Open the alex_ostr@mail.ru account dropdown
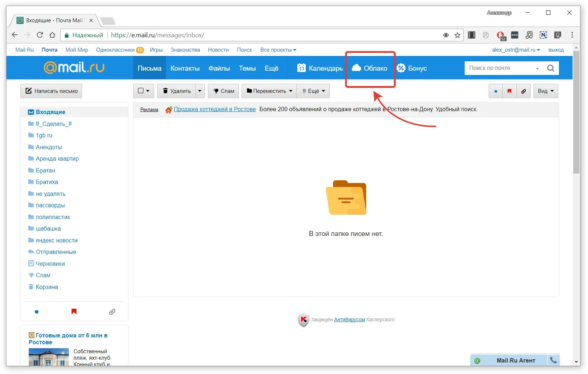The width and height of the screenshot is (588, 374). click(516, 50)
